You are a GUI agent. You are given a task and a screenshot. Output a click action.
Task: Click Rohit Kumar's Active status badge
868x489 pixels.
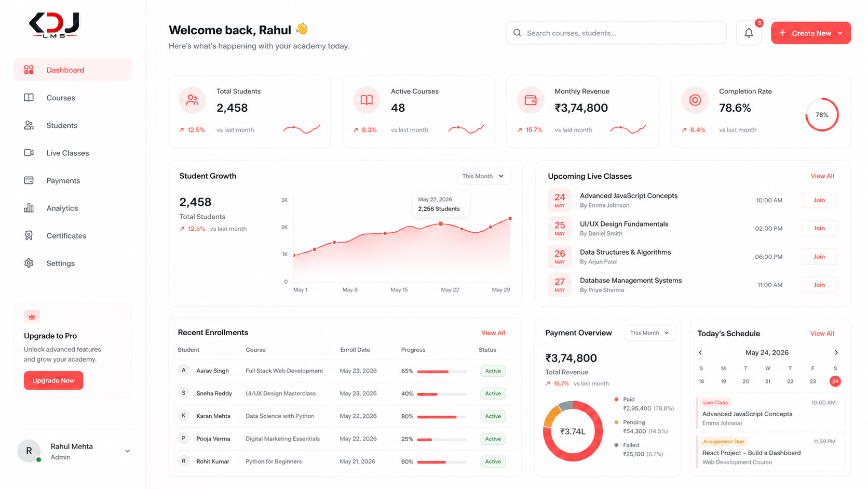point(493,461)
